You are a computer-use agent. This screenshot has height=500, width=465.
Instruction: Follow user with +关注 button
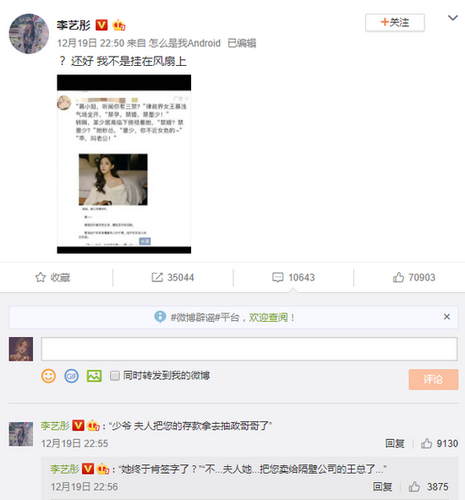pos(395,23)
